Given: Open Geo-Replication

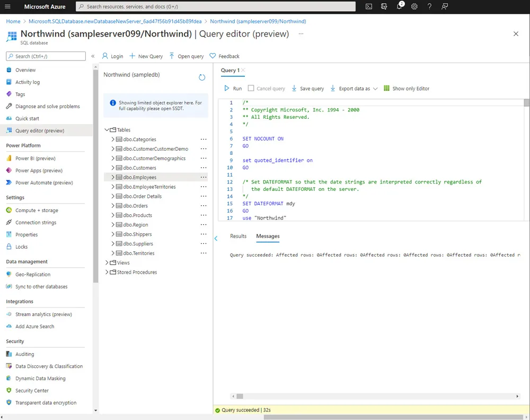Looking at the screenshot, I should 33,275.
